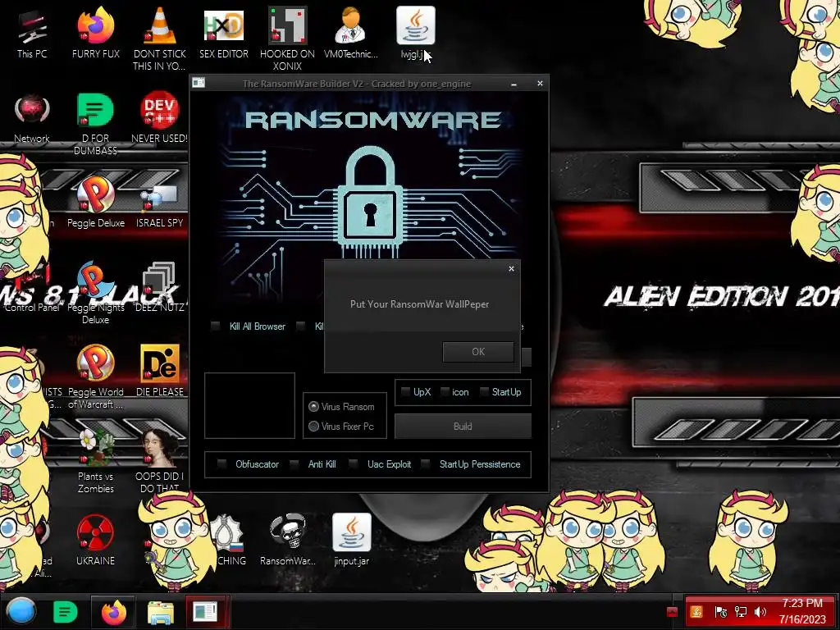This screenshot has width=840, height=630.
Task: Click the Start orb on taskbar
Action: tap(21, 611)
